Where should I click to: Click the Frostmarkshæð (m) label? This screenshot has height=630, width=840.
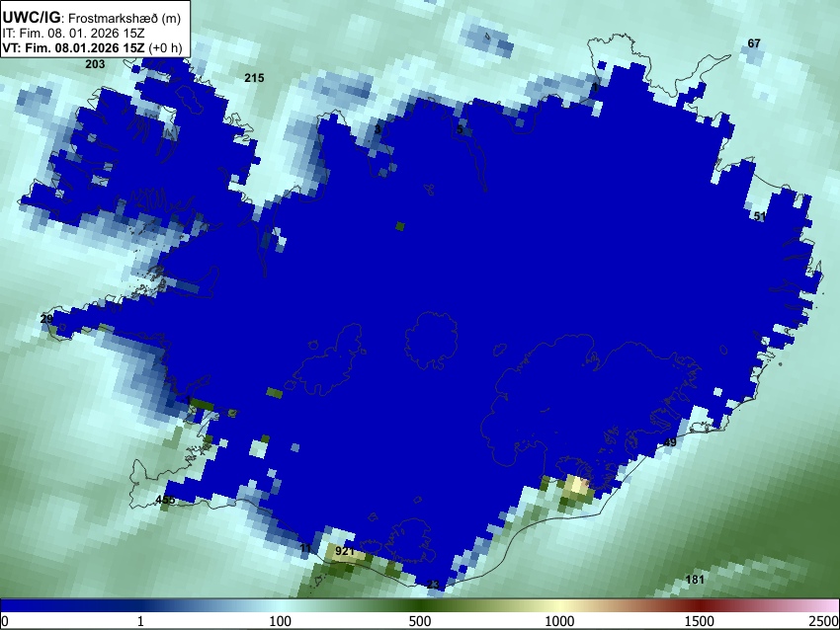pos(125,19)
